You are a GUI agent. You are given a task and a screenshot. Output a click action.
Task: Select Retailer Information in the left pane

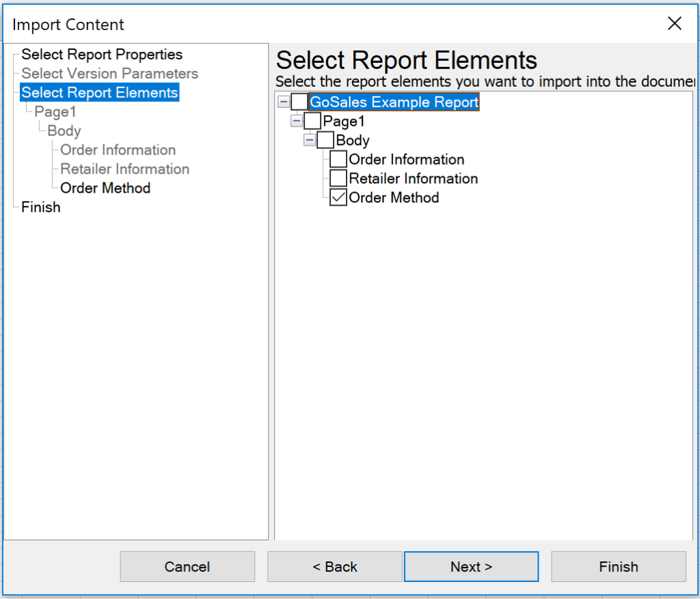122,168
